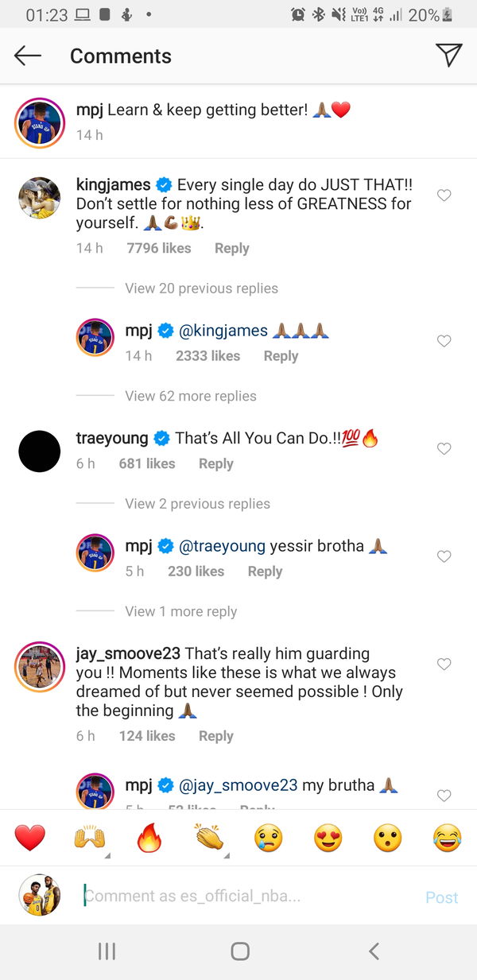Open Android recent apps navigation button
Image resolution: width=477 pixels, height=980 pixels.
click(x=107, y=951)
